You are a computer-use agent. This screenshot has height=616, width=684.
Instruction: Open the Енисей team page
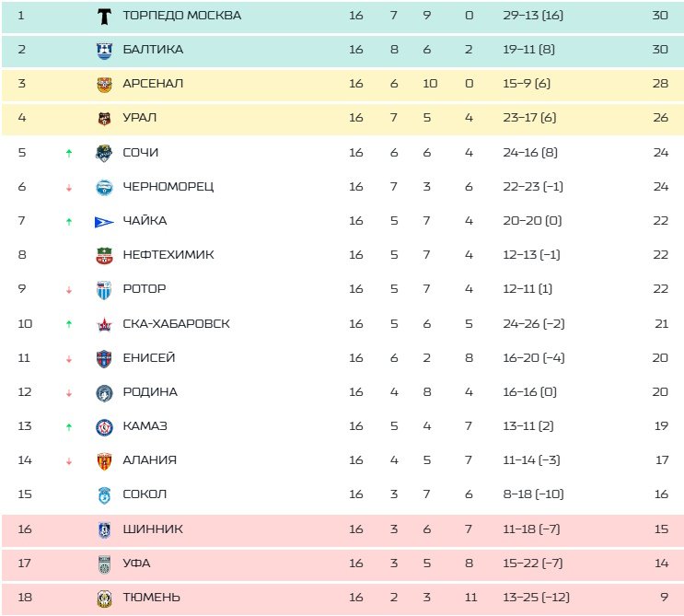[148, 358]
